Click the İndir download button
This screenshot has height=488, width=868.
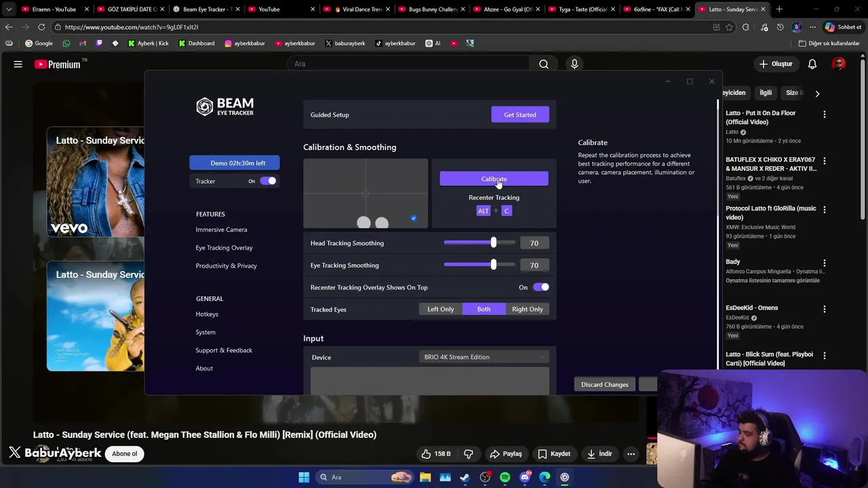click(x=599, y=453)
